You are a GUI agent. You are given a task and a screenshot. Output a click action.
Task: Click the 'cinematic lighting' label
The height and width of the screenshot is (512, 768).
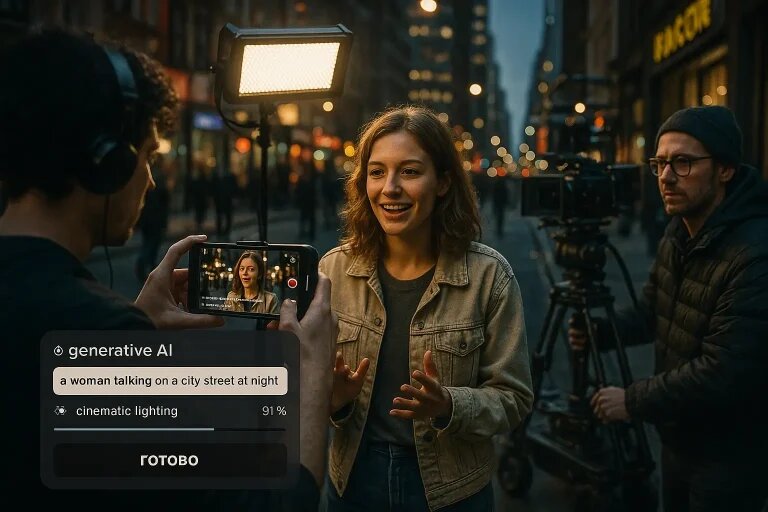point(127,411)
